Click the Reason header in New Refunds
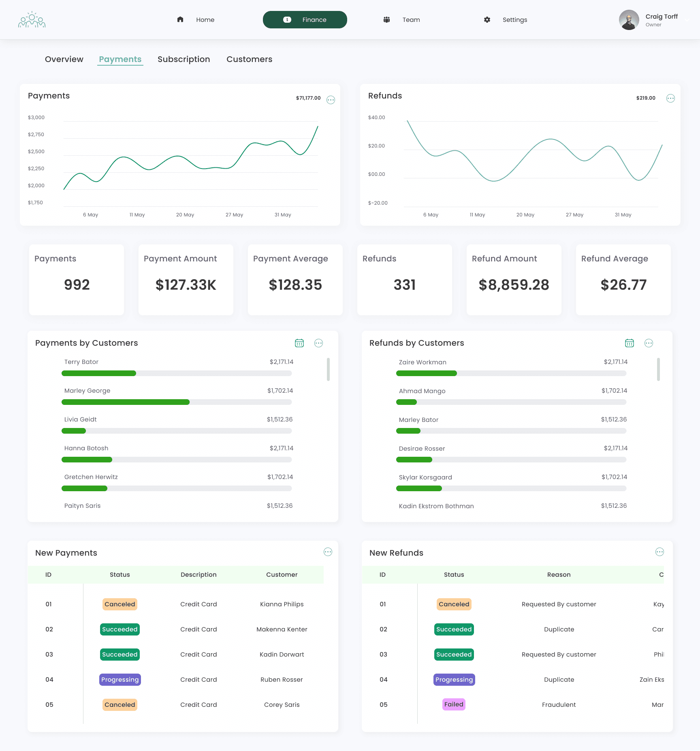 point(559,575)
